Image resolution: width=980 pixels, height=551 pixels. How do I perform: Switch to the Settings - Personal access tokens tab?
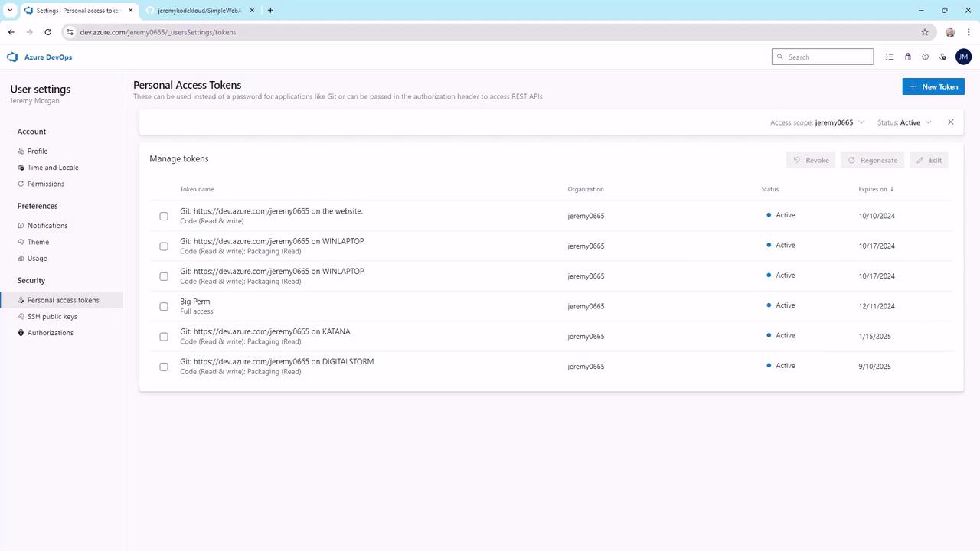79,11
